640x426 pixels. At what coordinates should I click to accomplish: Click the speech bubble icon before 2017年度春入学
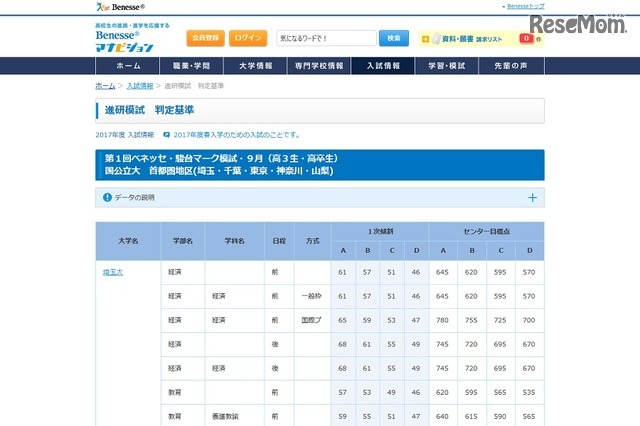click(x=166, y=134)
